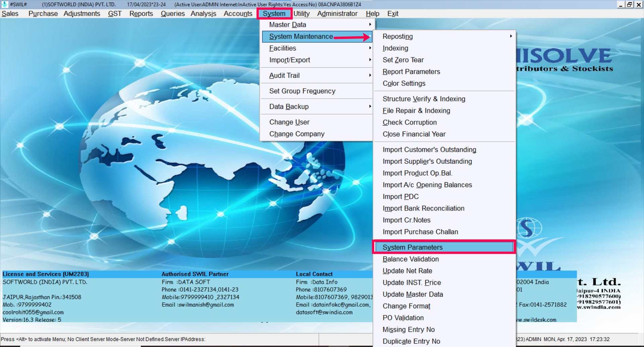
Task: Expand the Master Data submenu
Action: 317,25
